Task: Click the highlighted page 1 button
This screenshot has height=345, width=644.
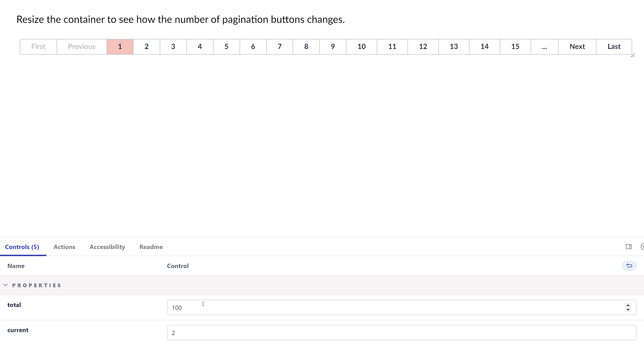Action: point(120,47)
